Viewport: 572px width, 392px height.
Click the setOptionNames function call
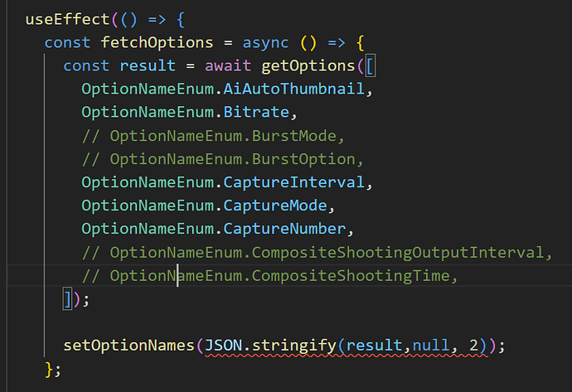(128, 346)
